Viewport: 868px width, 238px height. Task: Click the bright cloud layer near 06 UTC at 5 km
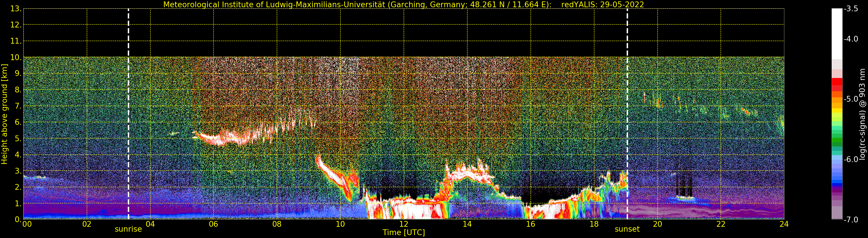(219, 138)
